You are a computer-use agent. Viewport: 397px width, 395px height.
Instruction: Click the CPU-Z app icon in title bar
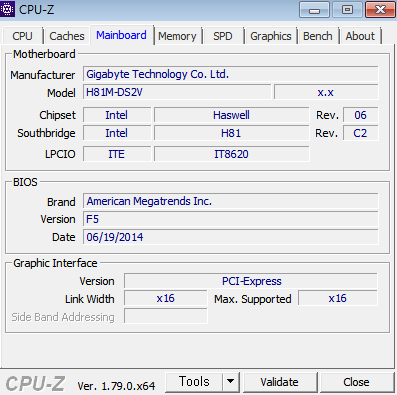(7, 9)
